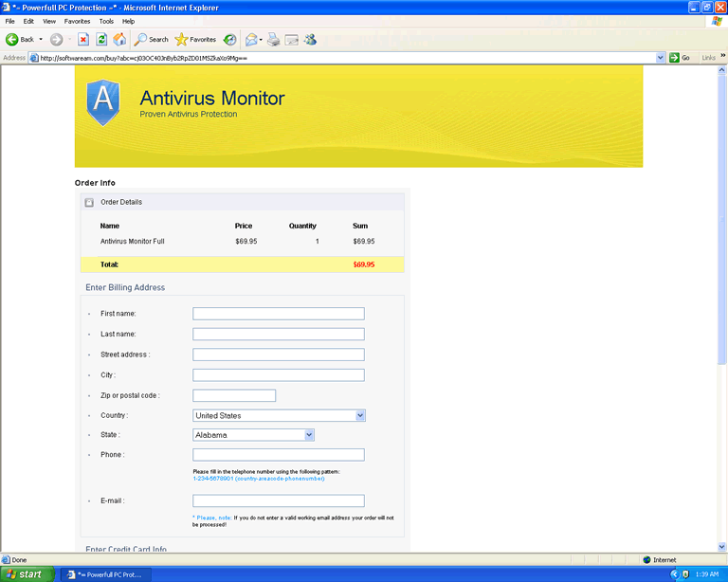This screenshot has width=728, height=582.
Task: Refresh the page with the Refresh icon
Action: click(x=101, y=39)
